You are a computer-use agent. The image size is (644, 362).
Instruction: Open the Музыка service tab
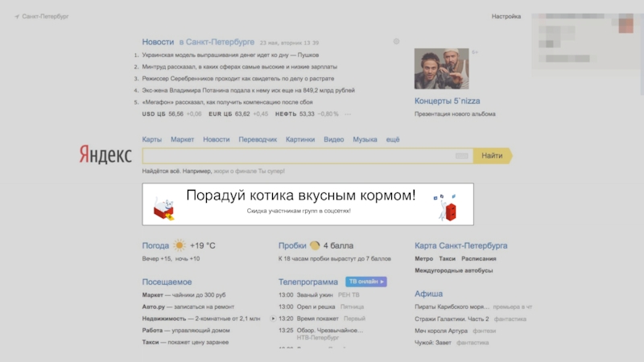click(x=365, y=139)
